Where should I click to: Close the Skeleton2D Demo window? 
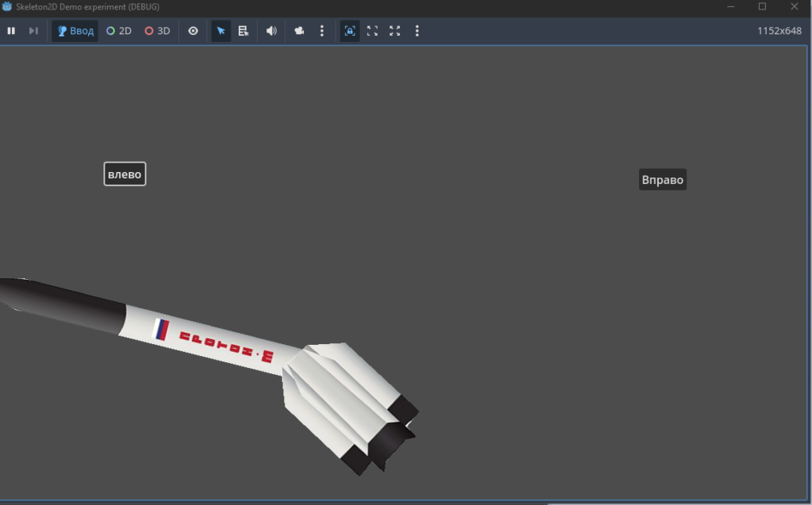pyautogui.click(x=795, y=6)
